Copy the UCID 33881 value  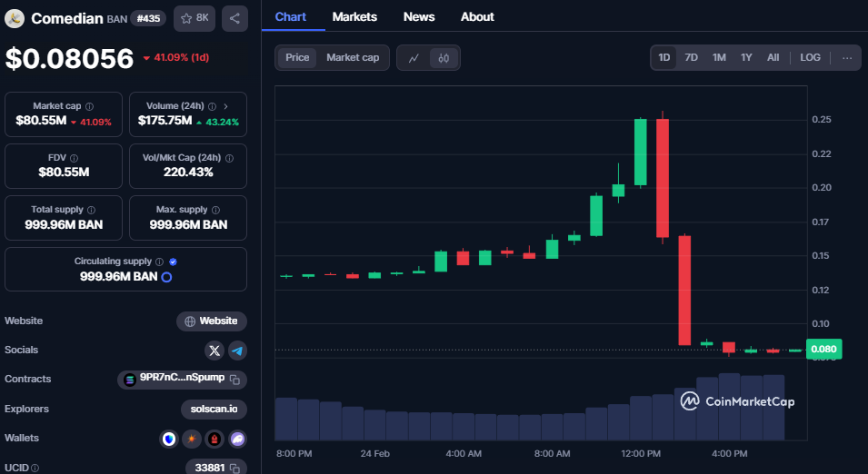[x=234, y=468]
